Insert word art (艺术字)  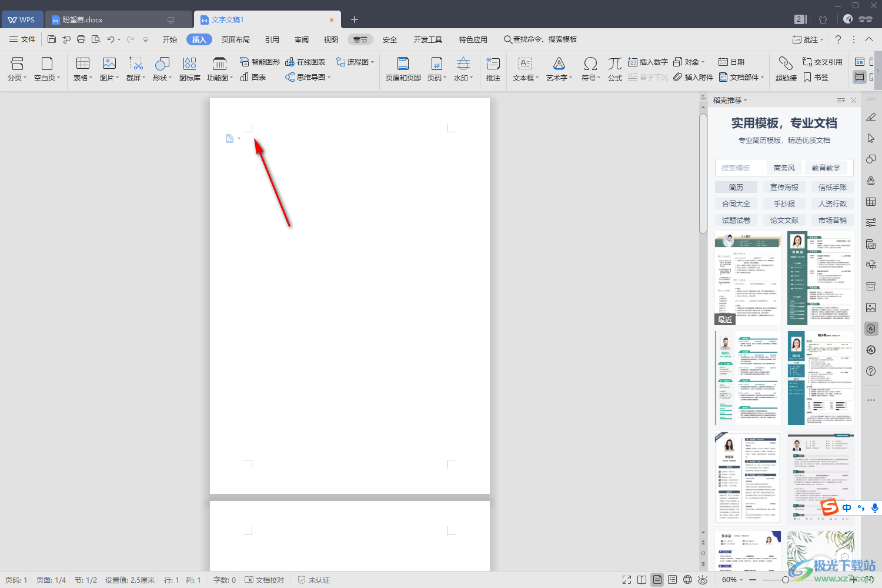[559, 69]
